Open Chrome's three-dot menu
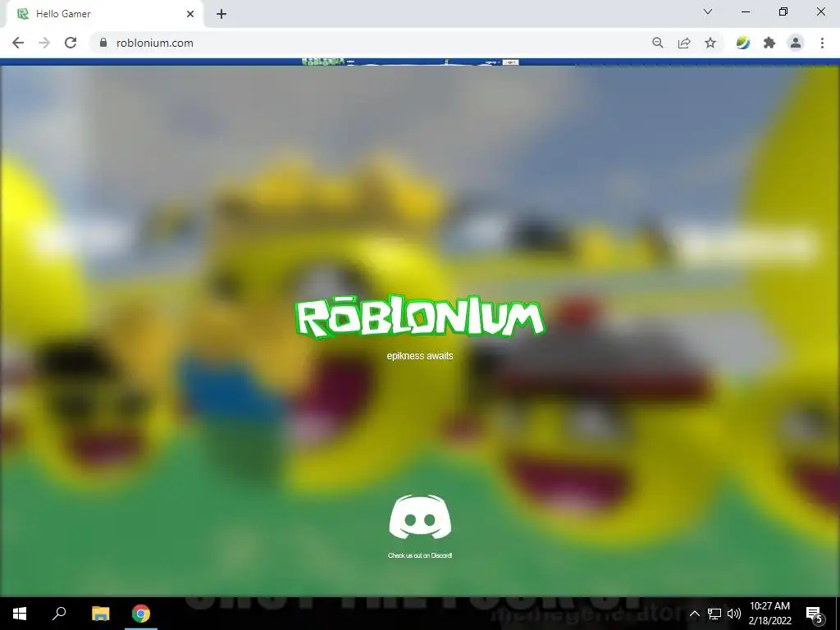Screen dimensions: 840x630 [x=822, y=43]
